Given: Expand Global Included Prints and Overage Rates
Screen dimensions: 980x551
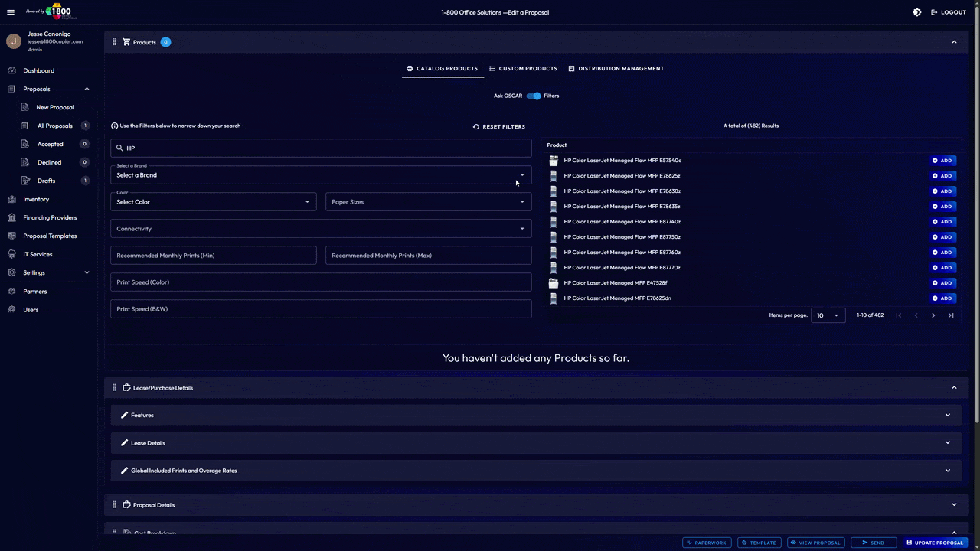Looking at the screenshot, I should [536, 471].
